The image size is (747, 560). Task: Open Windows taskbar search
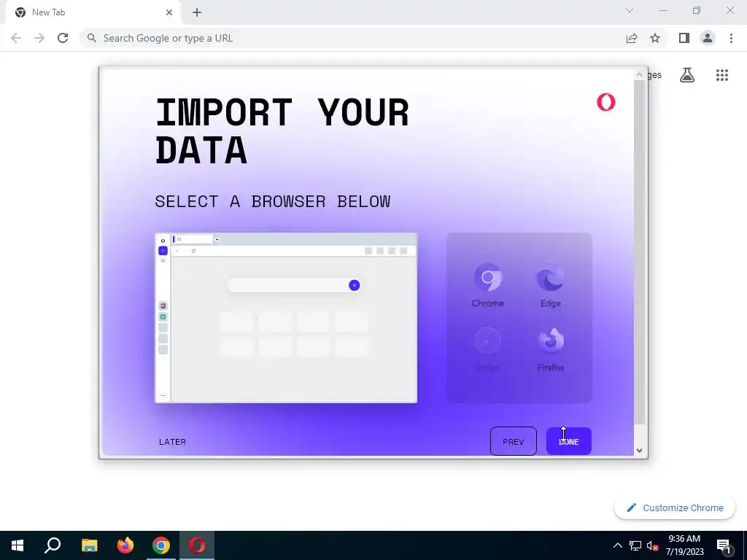pos(53,545)
